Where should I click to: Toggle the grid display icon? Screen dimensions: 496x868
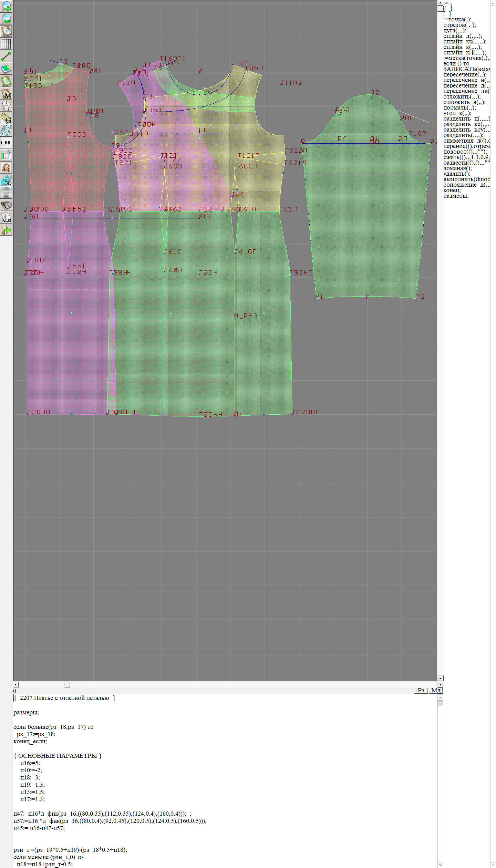coord(6,44)
